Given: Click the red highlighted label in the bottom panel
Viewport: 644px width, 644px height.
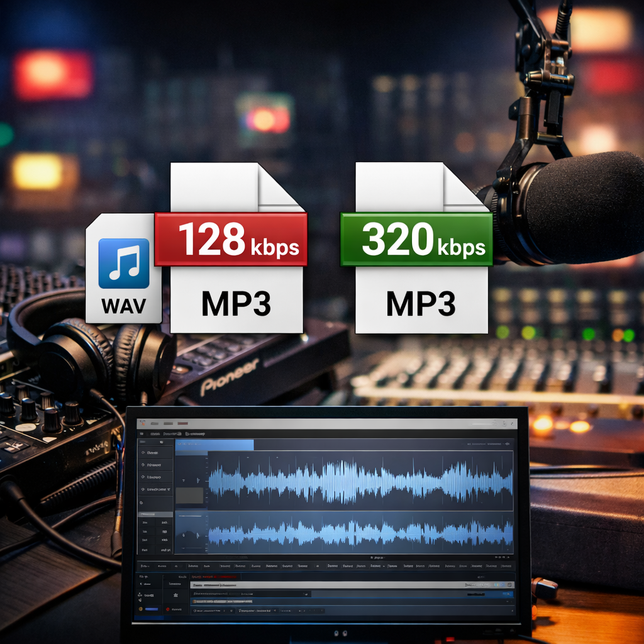Looking at the screenshot, I should [214, 577].
